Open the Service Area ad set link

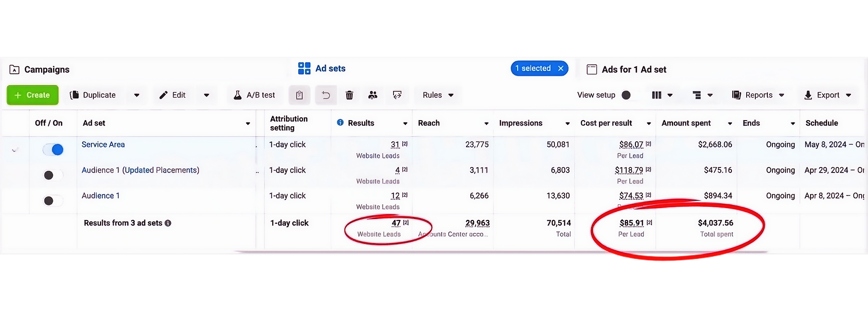click(x=103, y=144)
